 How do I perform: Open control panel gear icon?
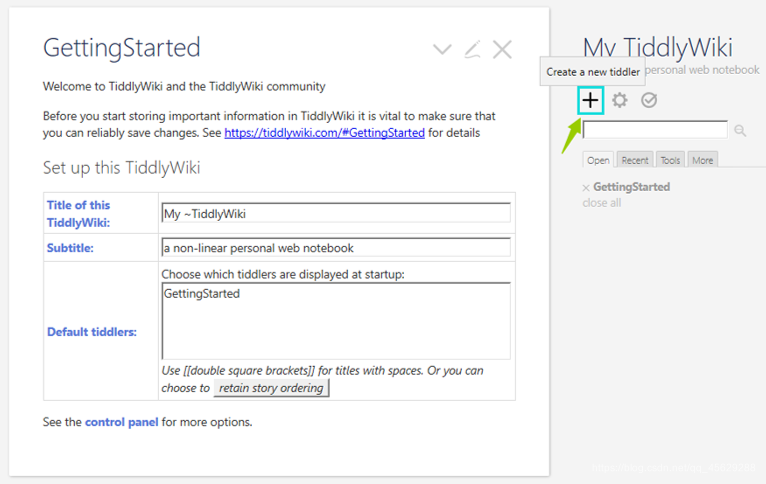[x=619, y=100]
